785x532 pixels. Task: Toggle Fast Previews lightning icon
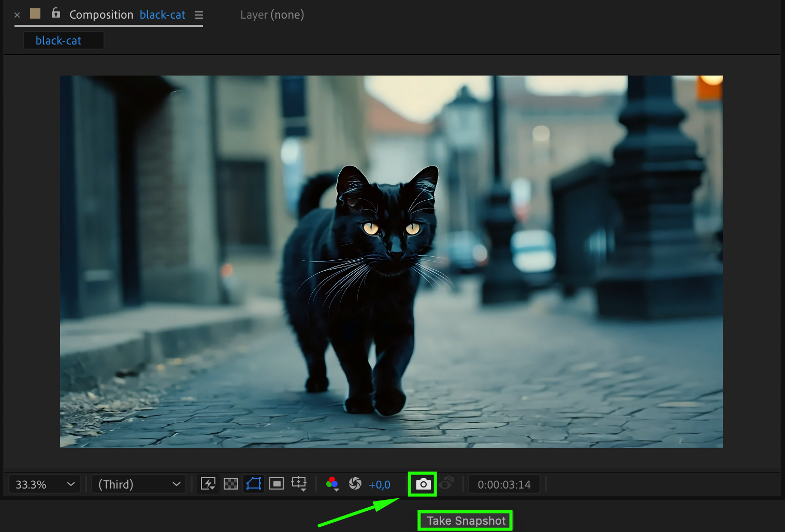[208, 484]
